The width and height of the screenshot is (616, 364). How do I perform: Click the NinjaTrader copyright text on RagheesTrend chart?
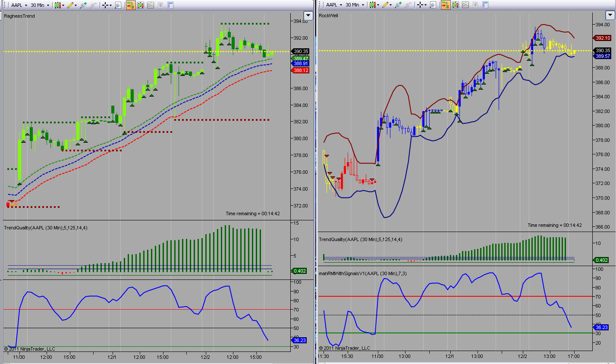point(30,349)
